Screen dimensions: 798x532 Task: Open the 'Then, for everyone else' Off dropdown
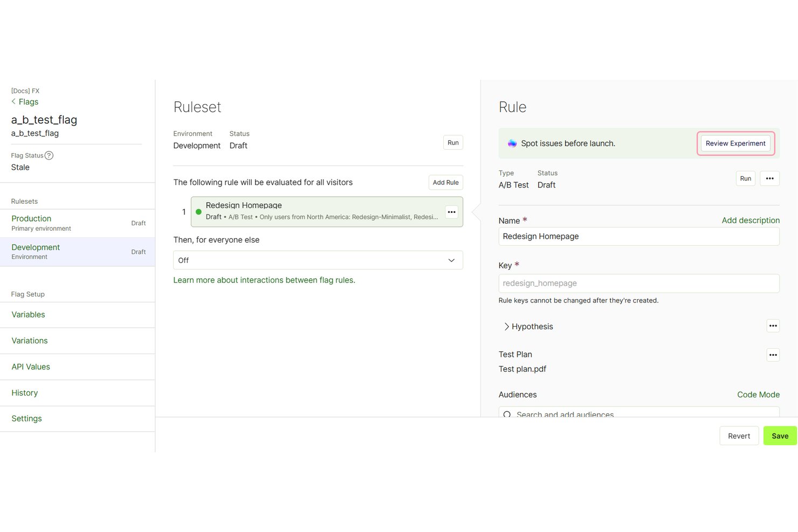pos(318,260)
